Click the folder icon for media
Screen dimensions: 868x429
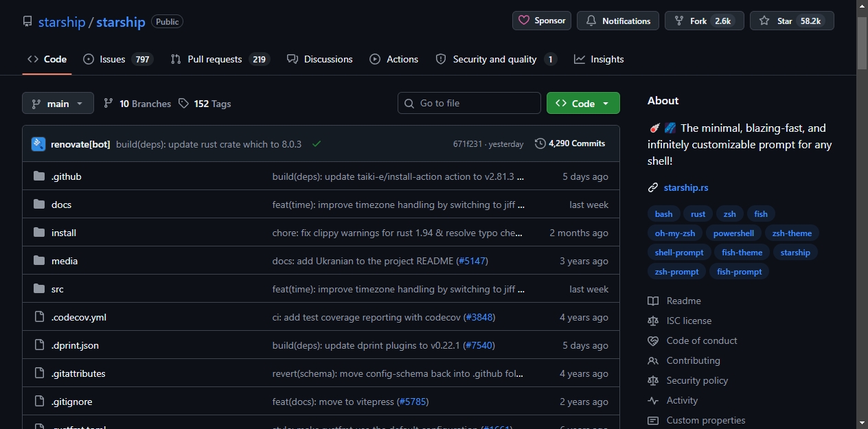(x=39, y=261)
